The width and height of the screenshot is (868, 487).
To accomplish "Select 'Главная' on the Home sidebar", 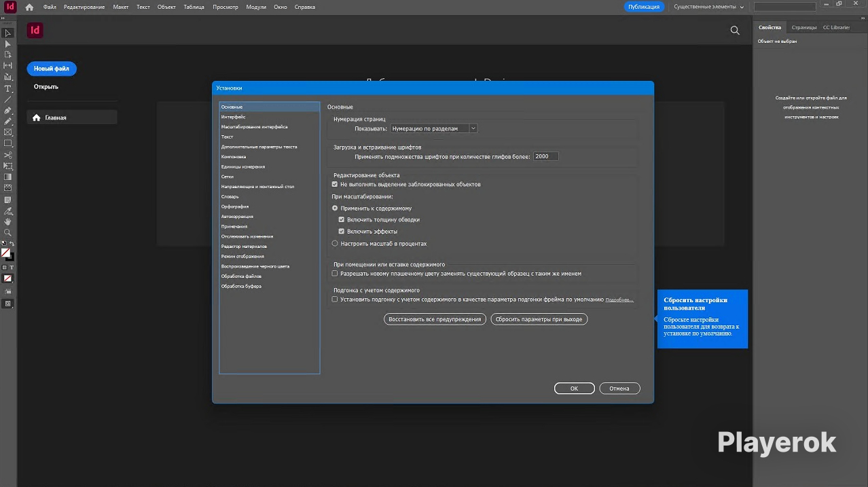I will click(x=72, y=118).
